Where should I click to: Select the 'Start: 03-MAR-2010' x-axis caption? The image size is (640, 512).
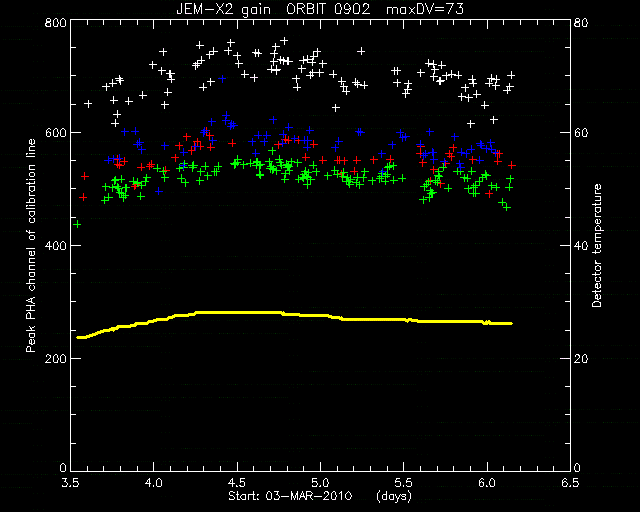pyautogui.click(x=290, y=496)
